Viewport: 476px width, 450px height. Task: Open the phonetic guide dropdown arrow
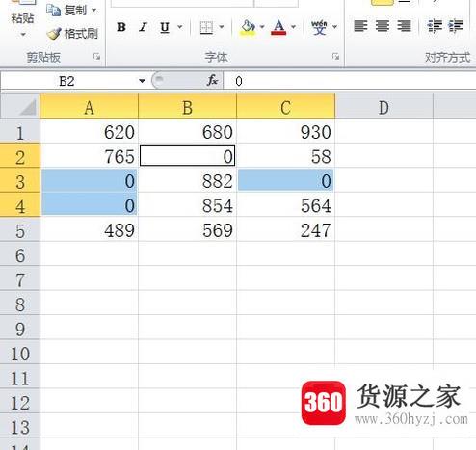[x=334, y=27]
